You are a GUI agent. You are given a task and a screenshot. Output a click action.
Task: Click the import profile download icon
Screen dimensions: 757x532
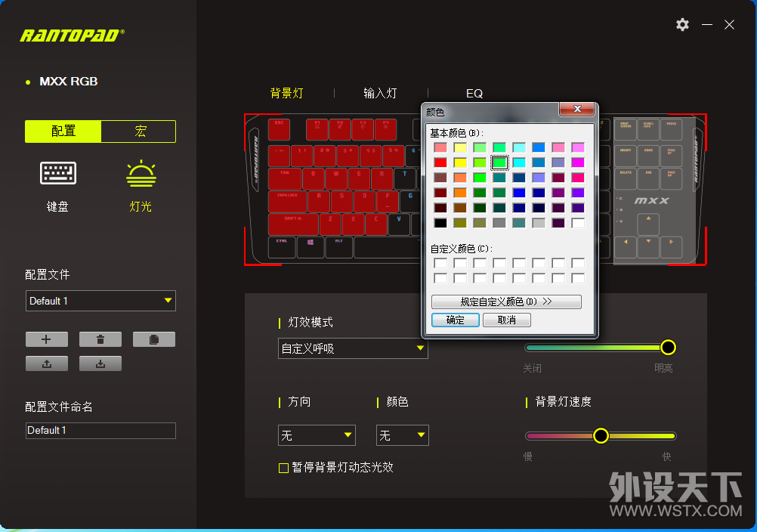point(100,363)
